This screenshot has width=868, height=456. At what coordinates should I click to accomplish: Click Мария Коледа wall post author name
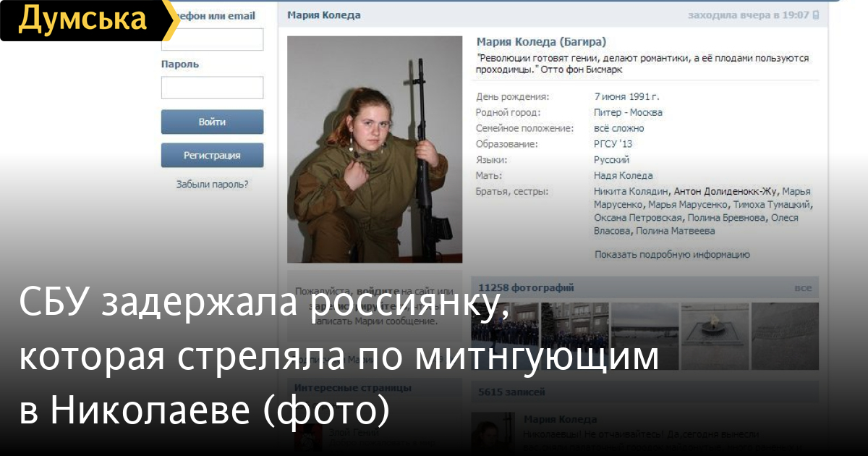click(561, 420)
